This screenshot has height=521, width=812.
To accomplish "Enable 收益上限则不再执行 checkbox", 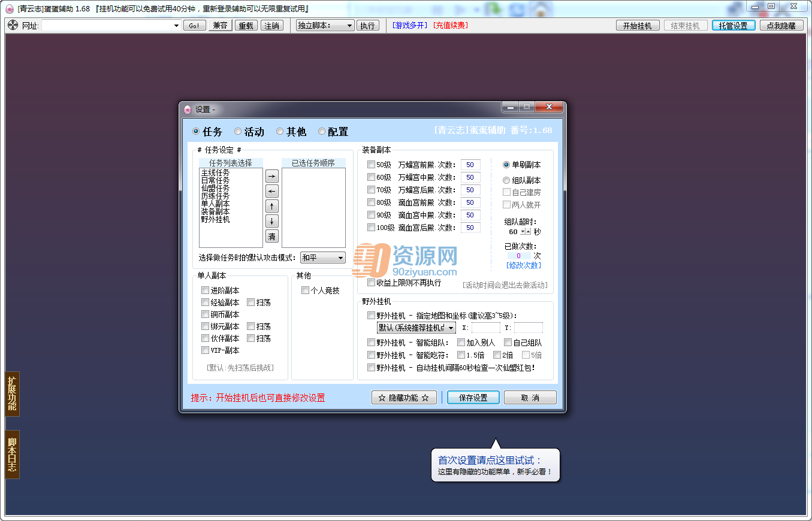I will [371, 282].
